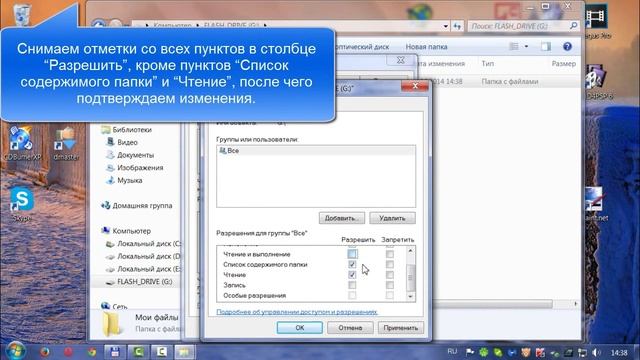
Task: Check Allow checkbox for Запись
Action: (352, 285)
